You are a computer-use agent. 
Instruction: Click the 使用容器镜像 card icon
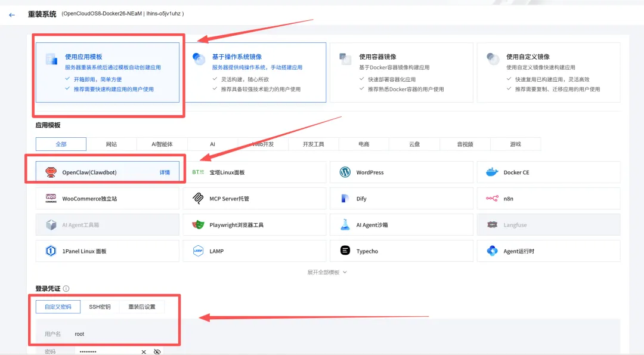tap(345, 59)
